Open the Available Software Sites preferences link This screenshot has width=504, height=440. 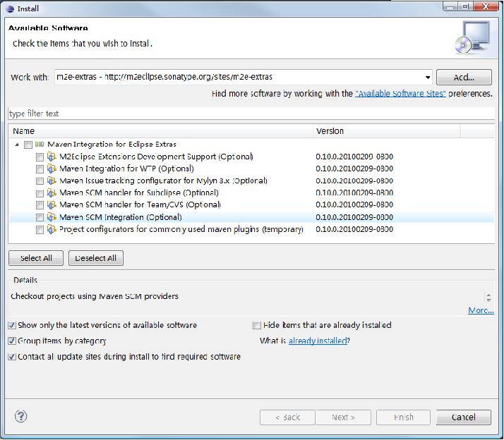coord(400,94)
